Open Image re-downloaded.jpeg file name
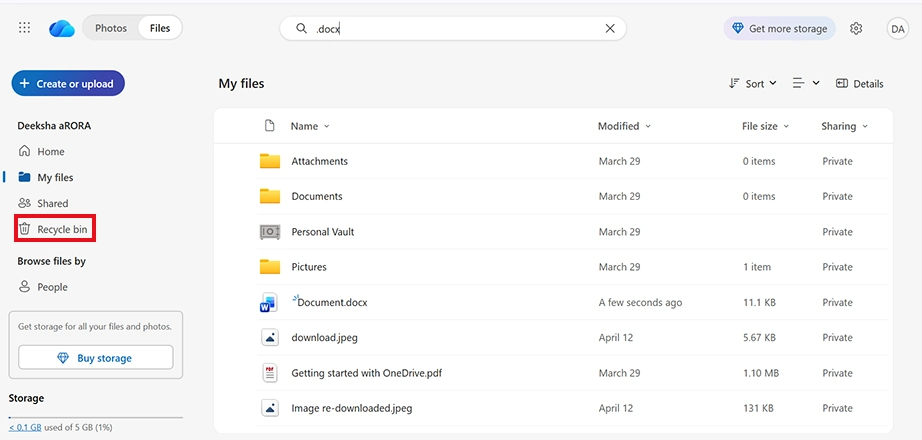Screen dimensions: 922x440 (352, 408)
